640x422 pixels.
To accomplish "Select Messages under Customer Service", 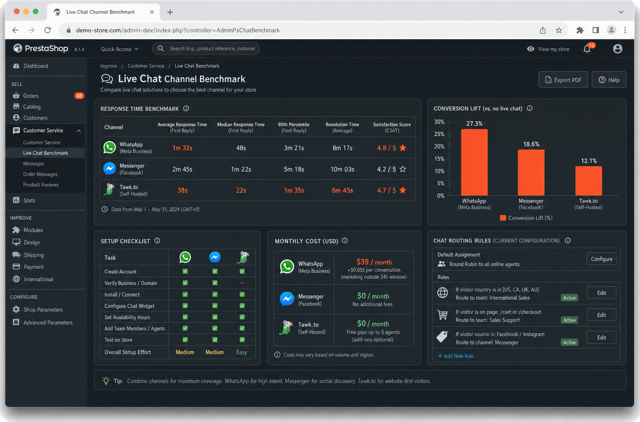I will click(x=33, y=164).
